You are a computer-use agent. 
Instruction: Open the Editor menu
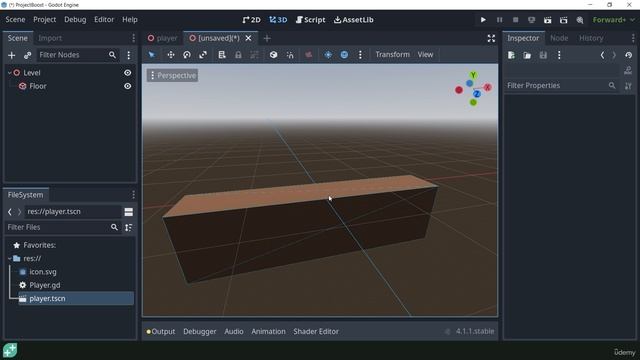[x=104, y=20]
